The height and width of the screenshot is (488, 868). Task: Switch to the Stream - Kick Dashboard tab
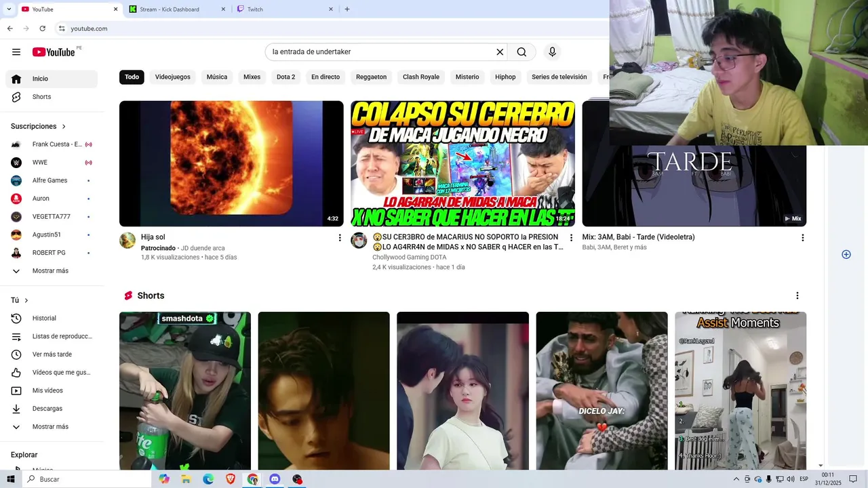coord(176,9)
